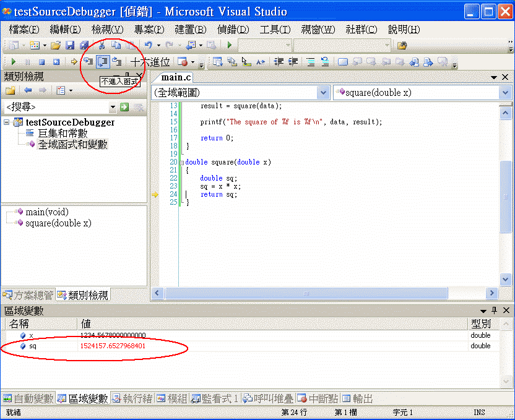Decrease line indent in text editor toolbar
The height and width of the screenshot is (420, 515).
pyautogui.click(x=279, y=62)
